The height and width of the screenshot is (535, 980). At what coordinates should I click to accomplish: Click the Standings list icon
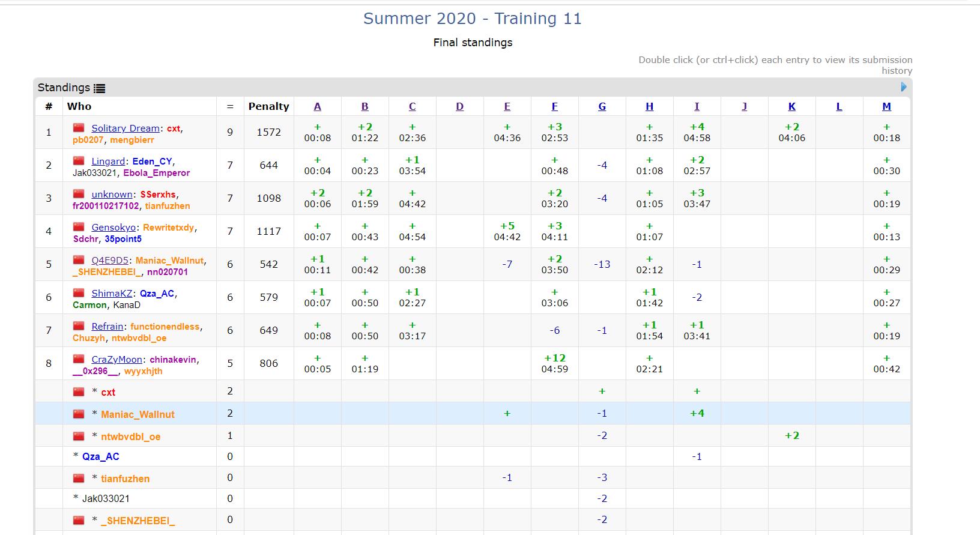click(100, 88)
